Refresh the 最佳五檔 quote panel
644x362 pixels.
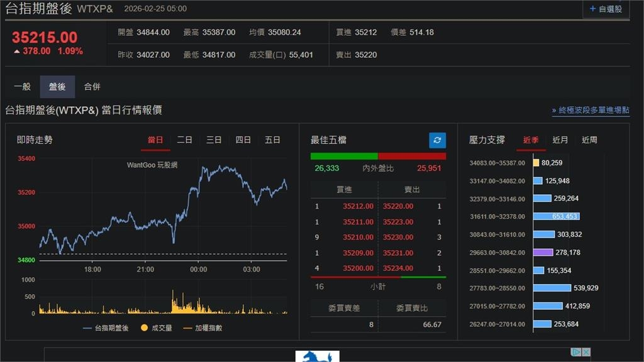click(436, 140)
